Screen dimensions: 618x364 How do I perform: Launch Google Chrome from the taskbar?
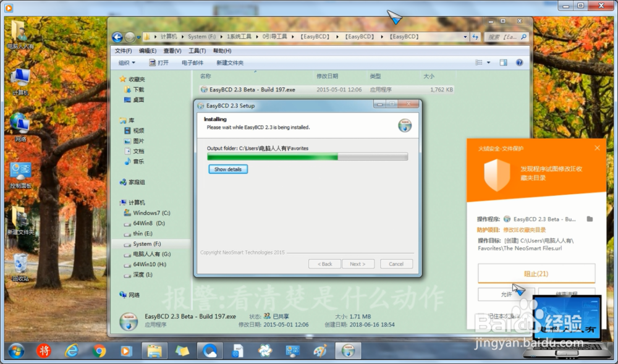click(99, 350)
